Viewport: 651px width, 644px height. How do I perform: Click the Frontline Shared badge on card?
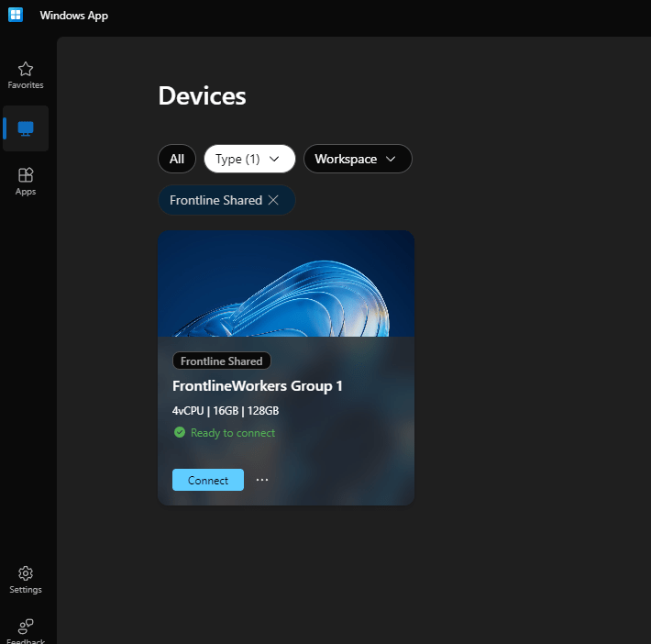click(221, 361)
